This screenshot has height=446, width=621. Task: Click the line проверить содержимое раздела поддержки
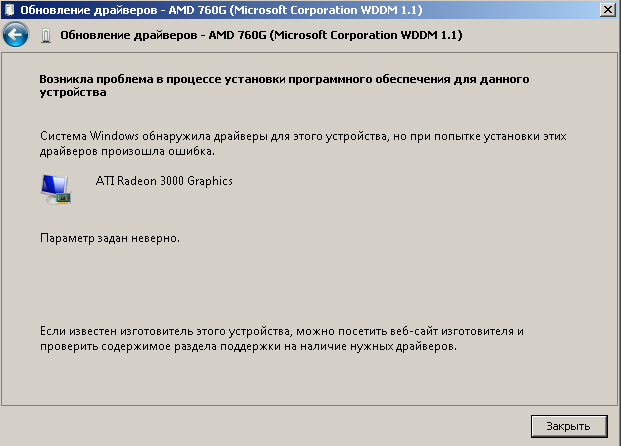tap(248, 345)
